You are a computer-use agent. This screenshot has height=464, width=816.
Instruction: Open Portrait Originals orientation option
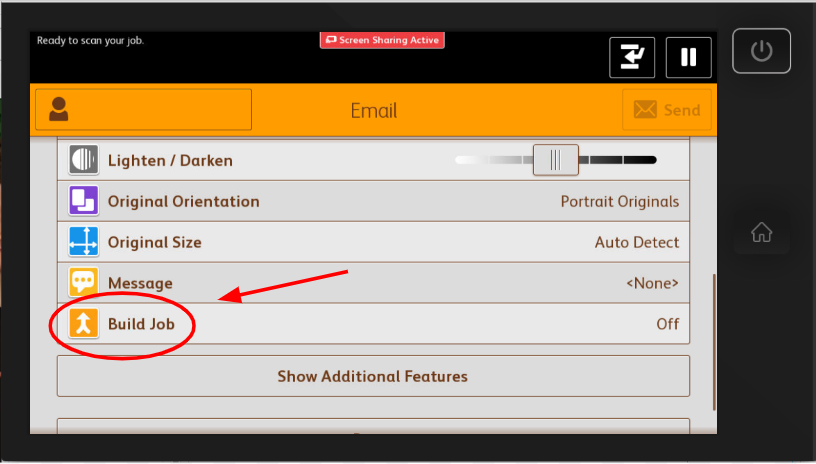tap(619, 201)
